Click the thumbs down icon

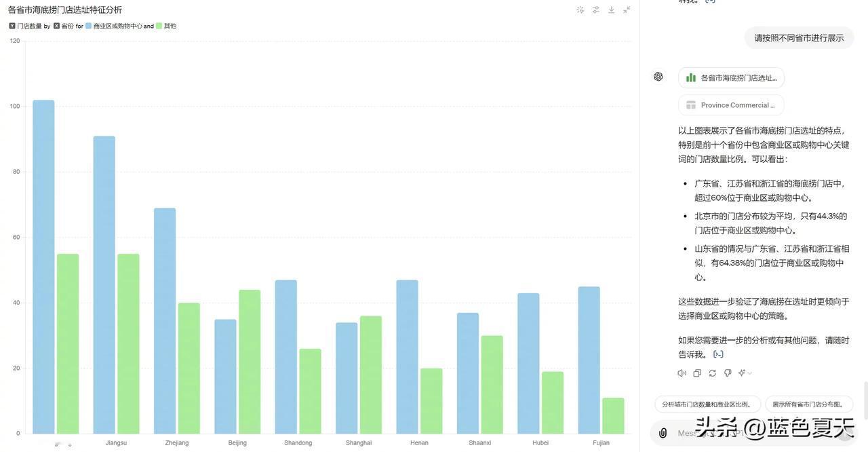[x=728, y=373]
